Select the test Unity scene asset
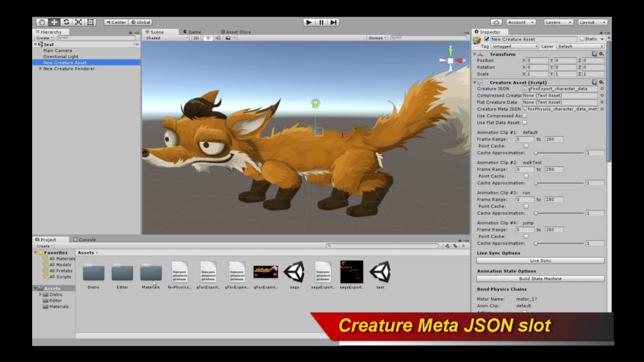This screenshot has height=362, width=644. (380, 275)
